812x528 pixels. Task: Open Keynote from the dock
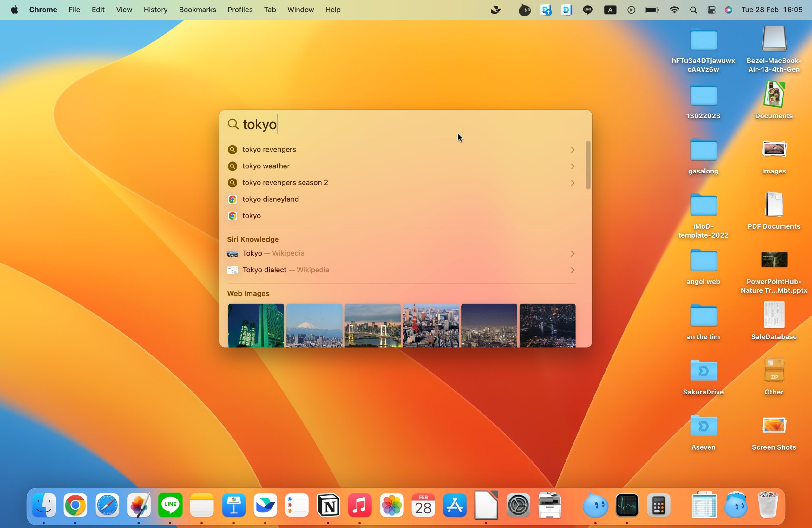234,505
